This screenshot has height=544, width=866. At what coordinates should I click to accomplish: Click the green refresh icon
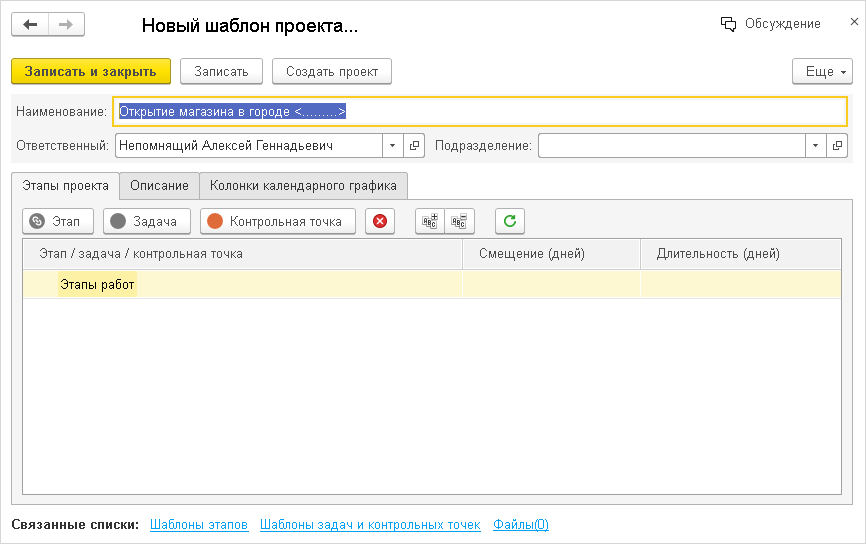[510, 221]
